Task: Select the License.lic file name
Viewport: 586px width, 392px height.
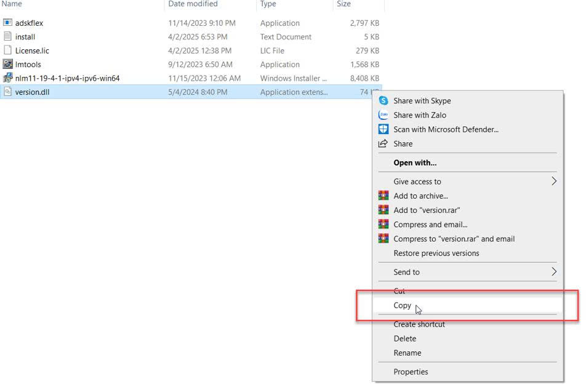Action: coord(32,50)
